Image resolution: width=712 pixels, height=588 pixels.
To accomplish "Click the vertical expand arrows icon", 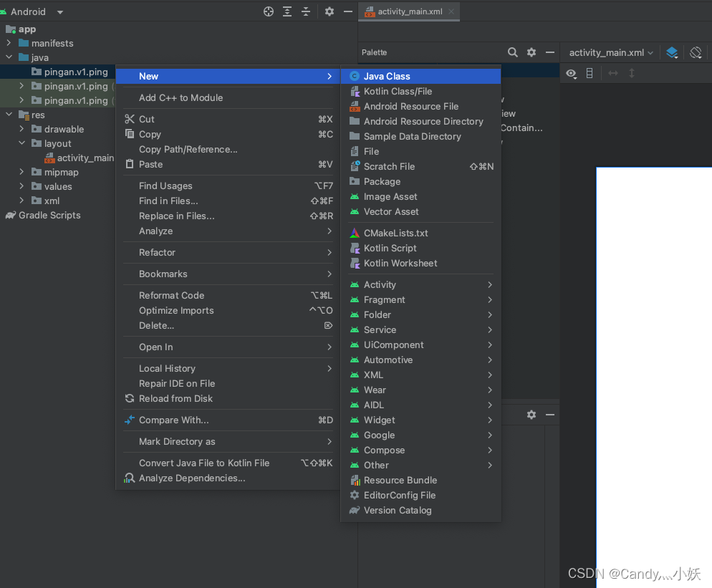I will point(632,73).
